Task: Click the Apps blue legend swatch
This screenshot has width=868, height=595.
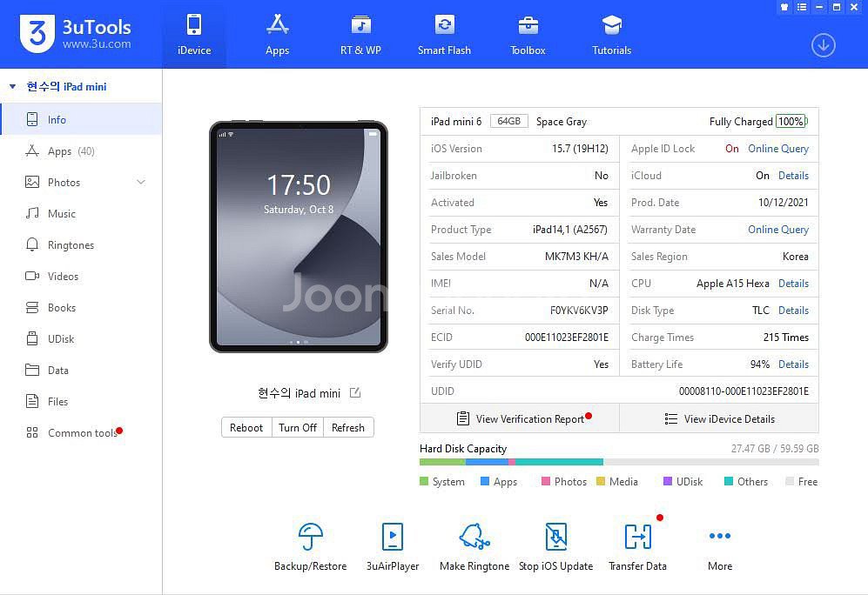Action: [485, 481]
